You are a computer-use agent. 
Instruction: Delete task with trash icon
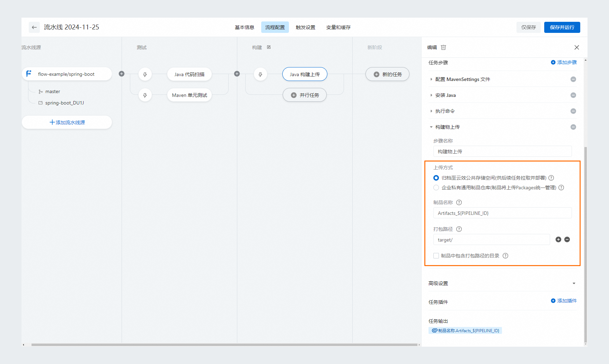coord(443,47)
